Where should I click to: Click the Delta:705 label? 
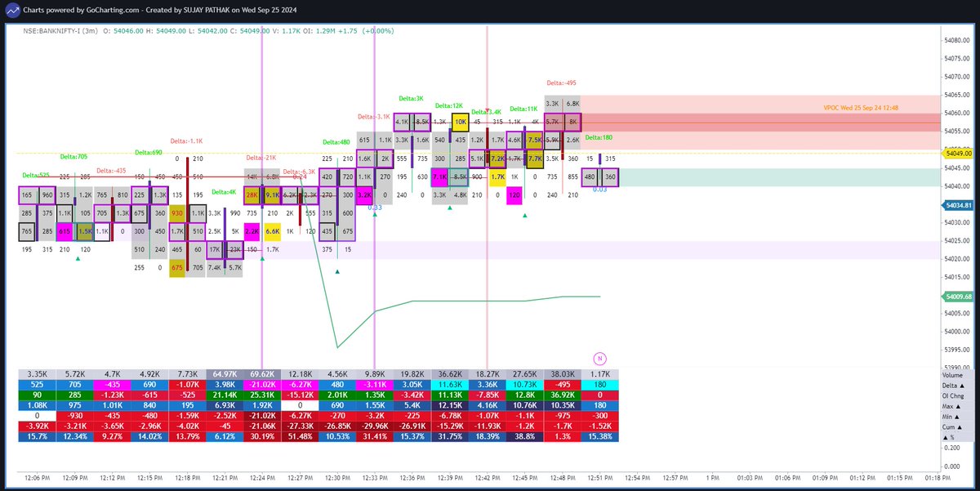click(x=73, y=155)
